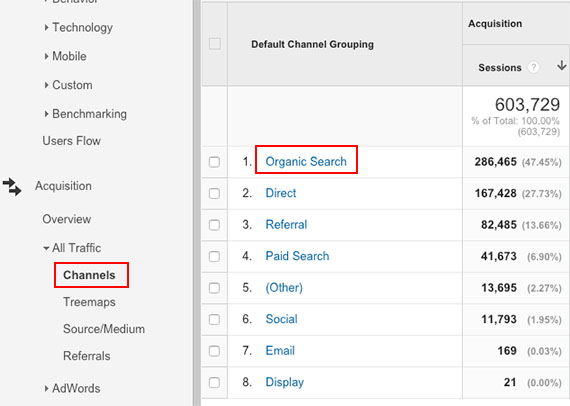Tick the checkbox for Organic Search row
This screenshot has width=570, height=406.
[x=214, y=162]
